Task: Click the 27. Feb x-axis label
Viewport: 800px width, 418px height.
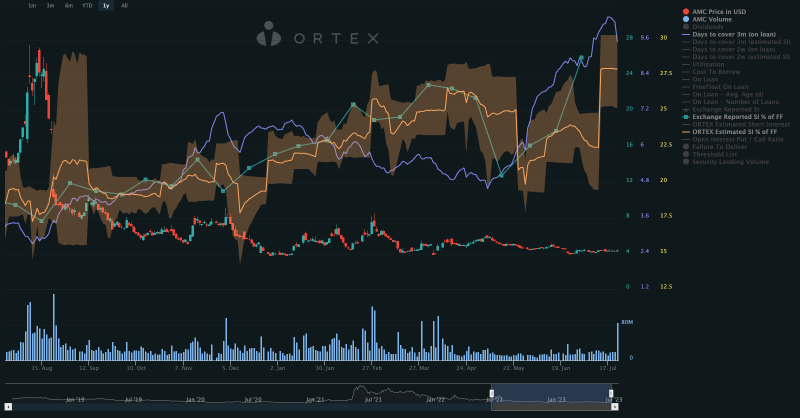Action: tap(372, 368)
